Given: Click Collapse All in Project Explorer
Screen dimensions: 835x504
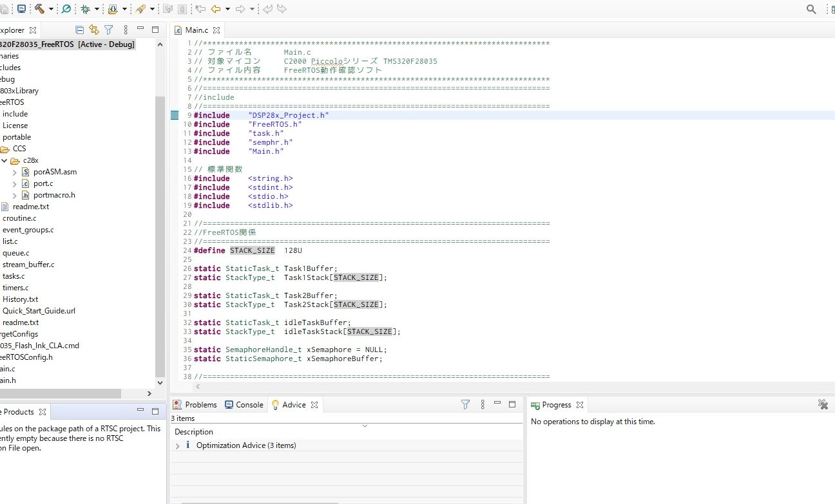Looking at the screenshot, I should tap(80, 30).
